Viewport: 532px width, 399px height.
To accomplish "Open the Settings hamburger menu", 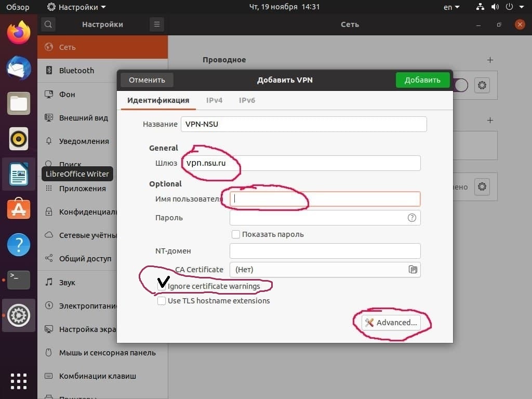I will coord(156,24).
